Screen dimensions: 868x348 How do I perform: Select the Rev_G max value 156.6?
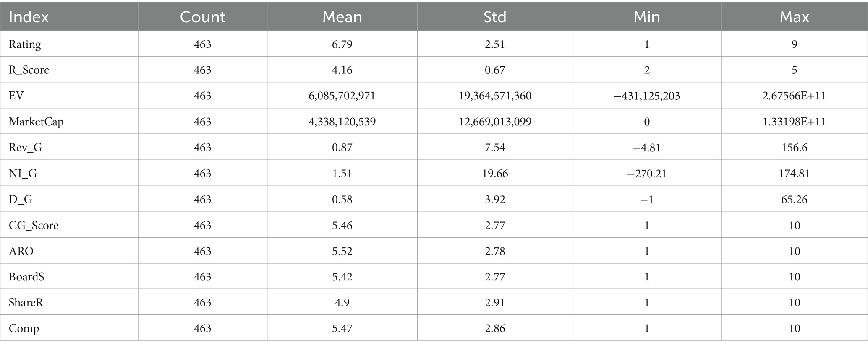click(x=794, y=148)
